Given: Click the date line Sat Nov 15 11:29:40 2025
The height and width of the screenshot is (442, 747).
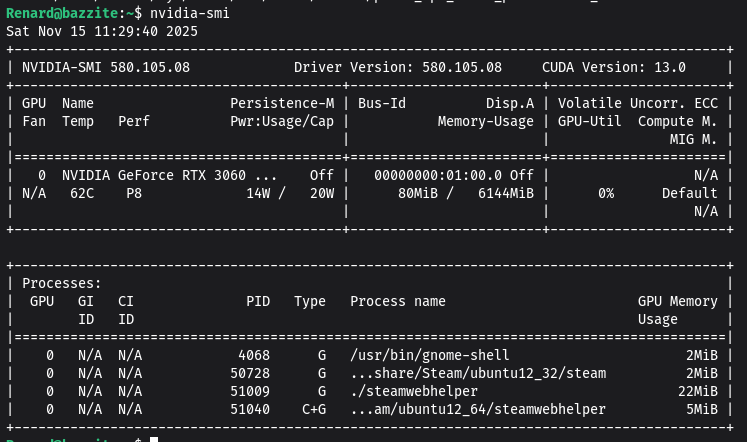Looking at the screenshot, I should coord(102,31).
